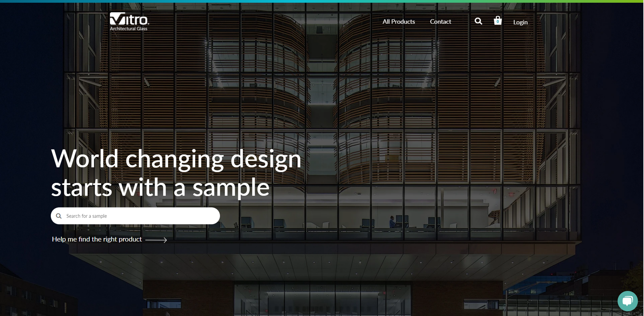This screenshot has height=316, width=644.
Task: Follow the 'Help me find the right product' link
Action: point(96,239)
